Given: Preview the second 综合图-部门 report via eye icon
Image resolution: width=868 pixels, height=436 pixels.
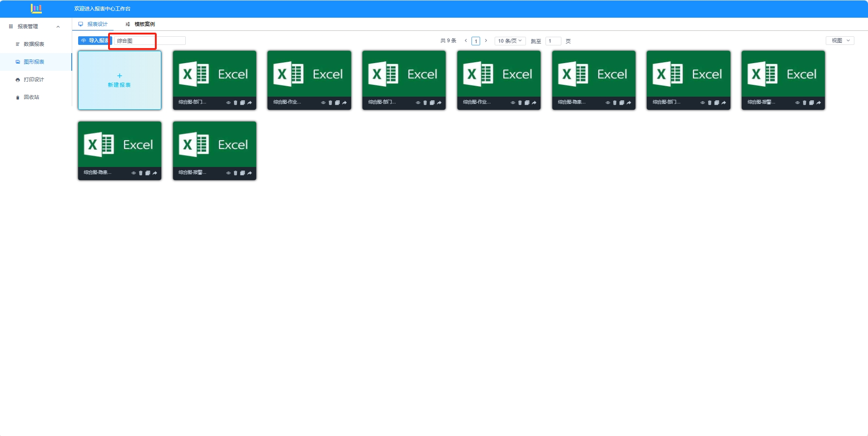Looking at the screenshot, I should coord(418,103).
